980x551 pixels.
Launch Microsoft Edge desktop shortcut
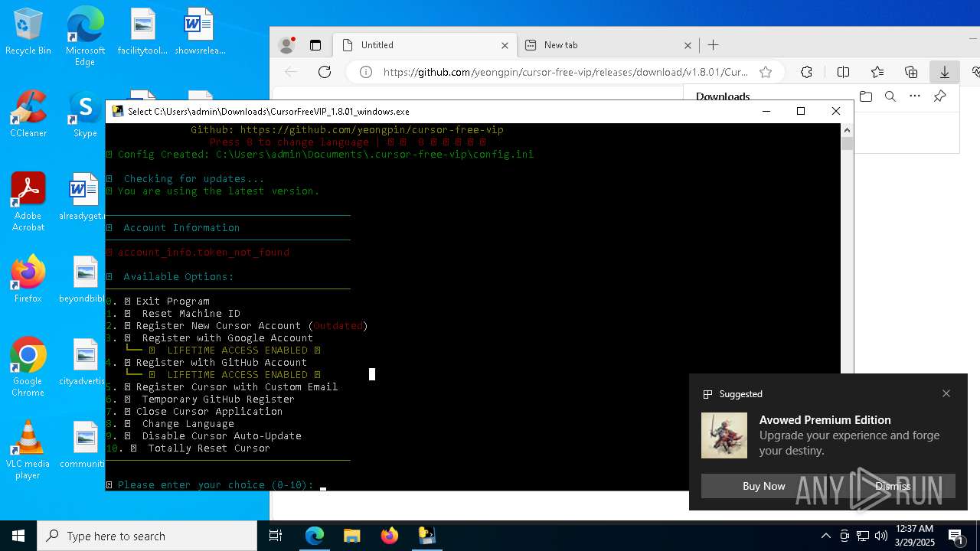(x=85, y=36)
